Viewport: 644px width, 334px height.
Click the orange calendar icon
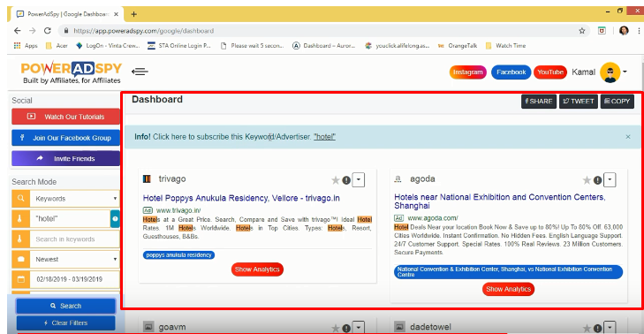pyautogui.click(x=21, y=279)
